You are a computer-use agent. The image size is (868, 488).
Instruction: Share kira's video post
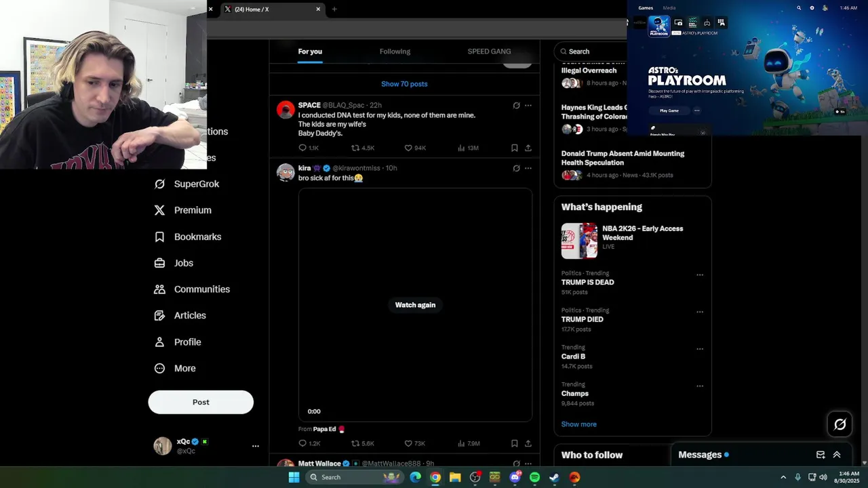(528, 443)
